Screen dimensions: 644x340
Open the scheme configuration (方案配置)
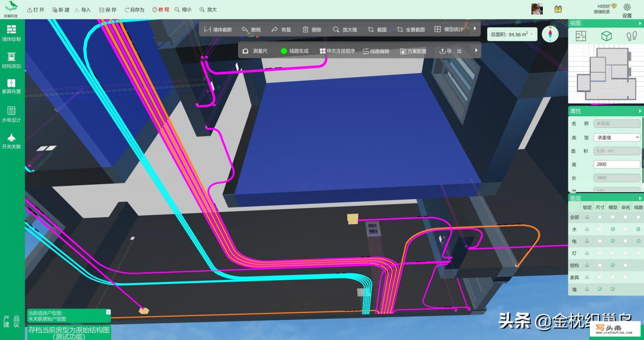tap(413, 51)
